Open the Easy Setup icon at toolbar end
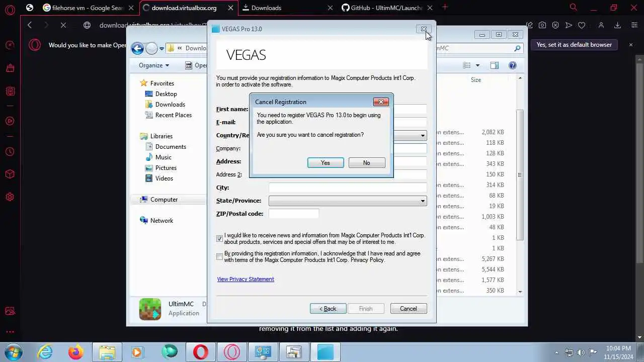This screenshot has height=362, width=644. point(634,25)
